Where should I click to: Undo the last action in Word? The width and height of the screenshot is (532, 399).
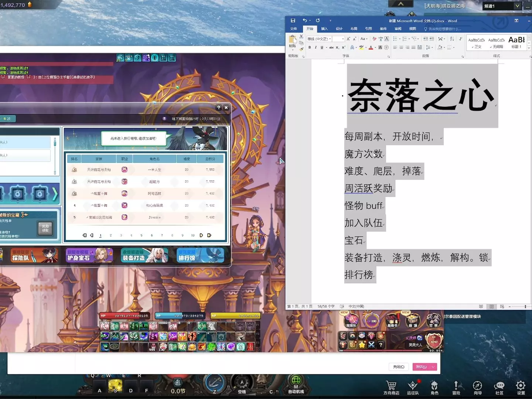pyautogui.click(x=305, y=21)
